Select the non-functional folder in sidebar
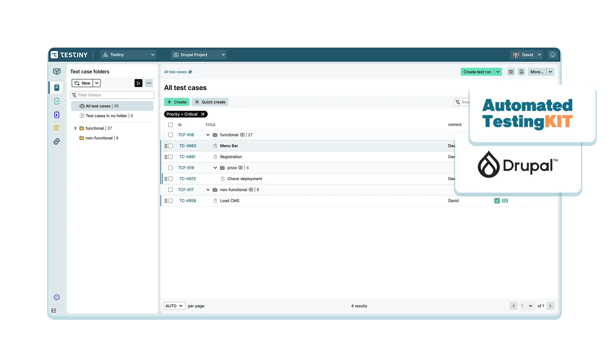 point(99,138)
